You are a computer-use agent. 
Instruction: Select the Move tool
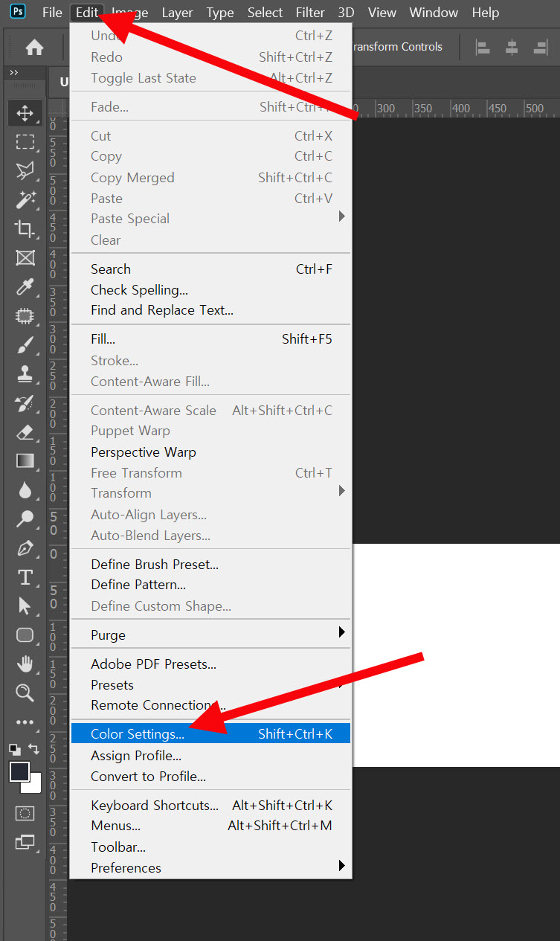(25, 113)
